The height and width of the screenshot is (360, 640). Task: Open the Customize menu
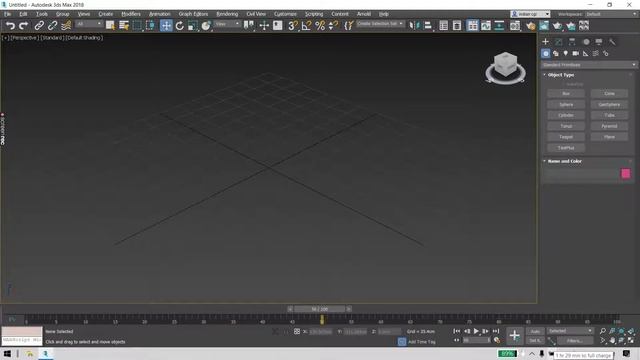285,14
